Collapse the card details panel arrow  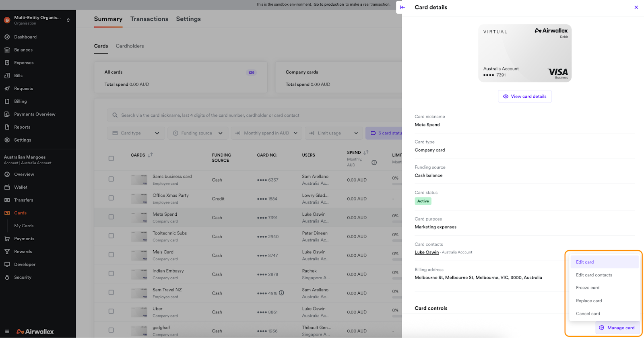click(x=402, y=7)
